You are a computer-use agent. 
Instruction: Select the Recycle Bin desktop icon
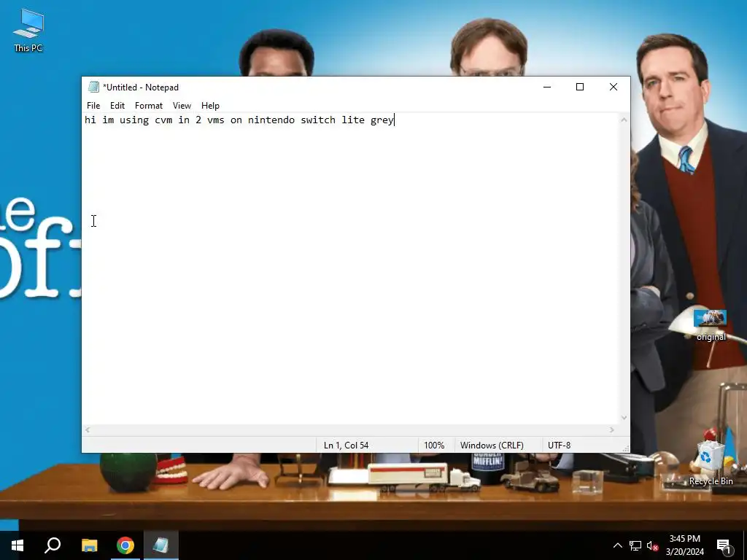[711, 463]
